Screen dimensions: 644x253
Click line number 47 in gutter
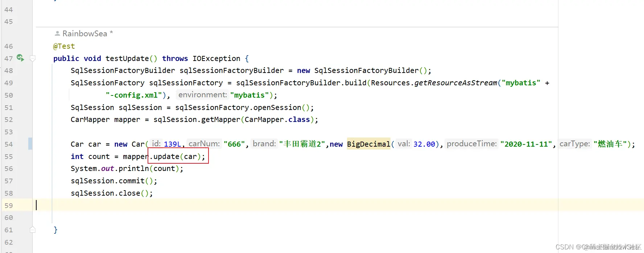click(x=9, y=58)
